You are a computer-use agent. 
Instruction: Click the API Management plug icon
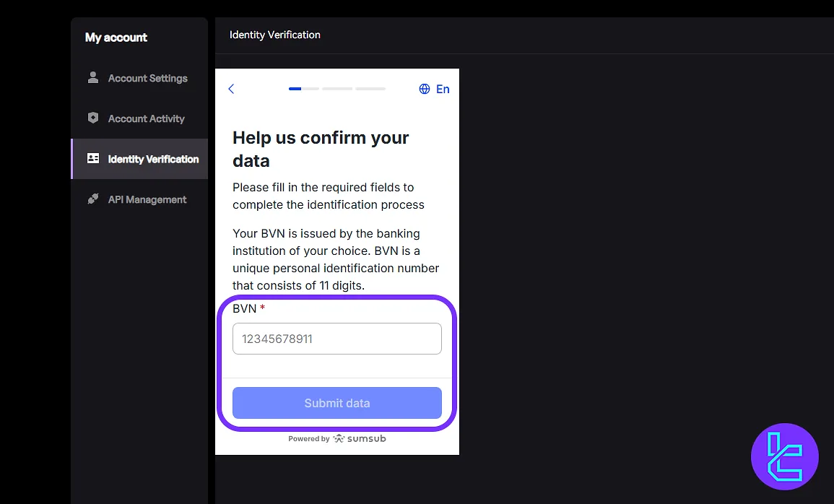click(x=93, y=199)
